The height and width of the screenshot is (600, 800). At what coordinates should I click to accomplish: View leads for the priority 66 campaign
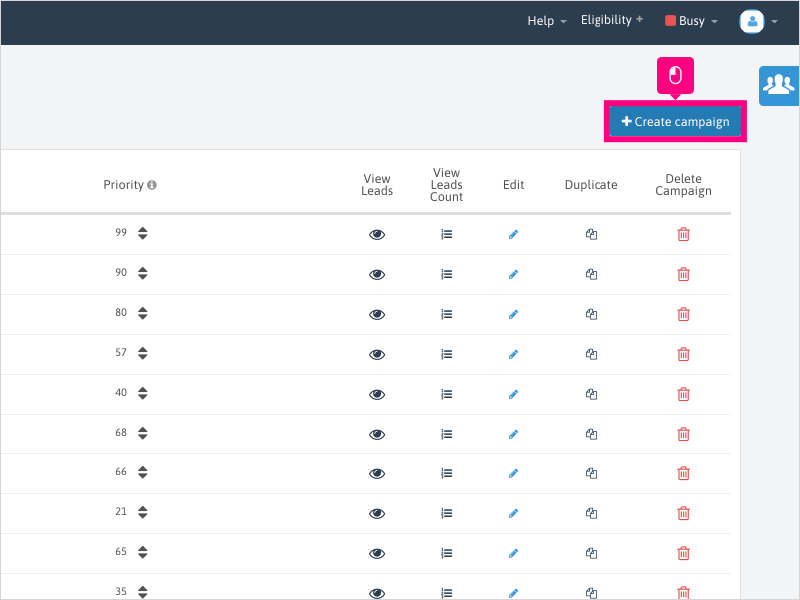tap(377, 473)
